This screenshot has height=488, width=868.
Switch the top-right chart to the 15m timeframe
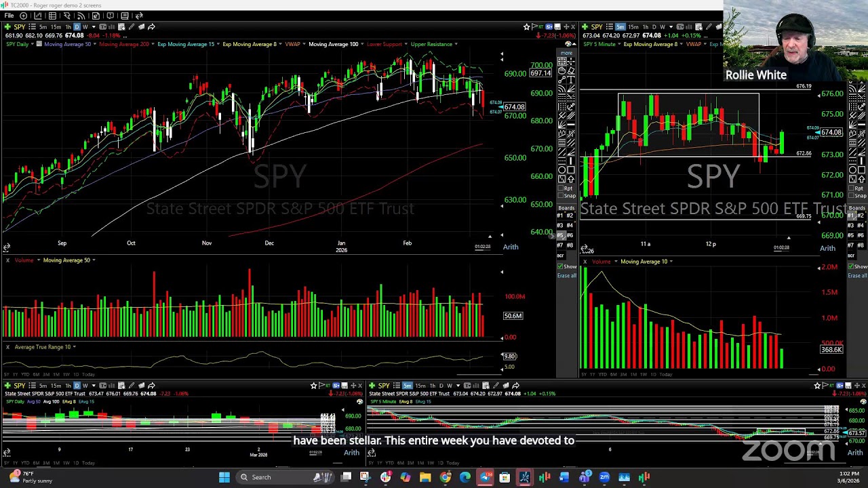pyautogui.click(x=633, y=27)
